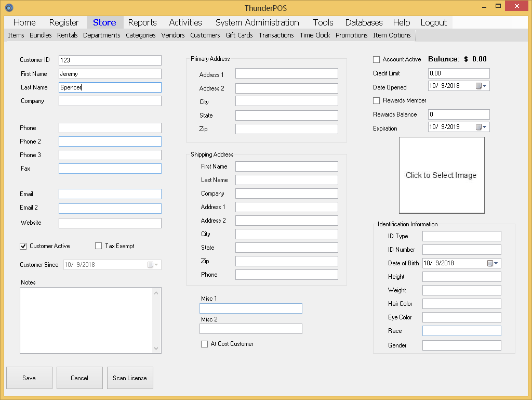This screenshot has height=400, width=532.
Task: Go to the Customers submenu
Action: pyautogui.click(x=205, y=35)
